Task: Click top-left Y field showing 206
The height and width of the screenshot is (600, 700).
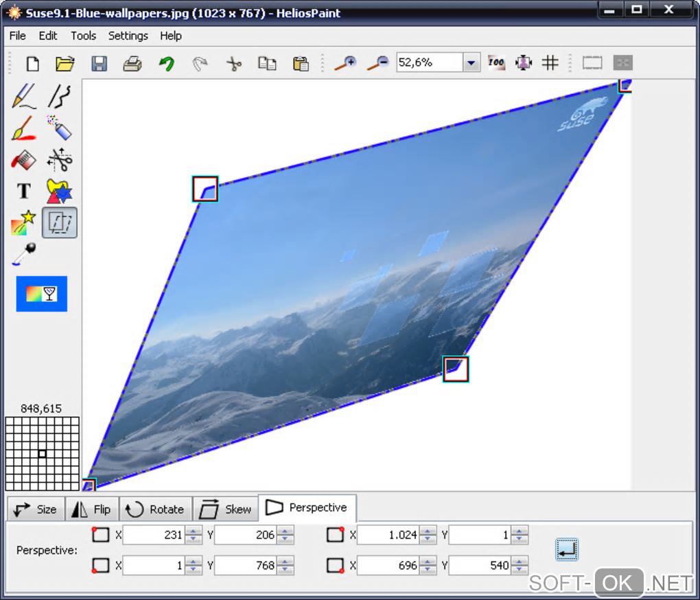Action: (x=245, y=535)
